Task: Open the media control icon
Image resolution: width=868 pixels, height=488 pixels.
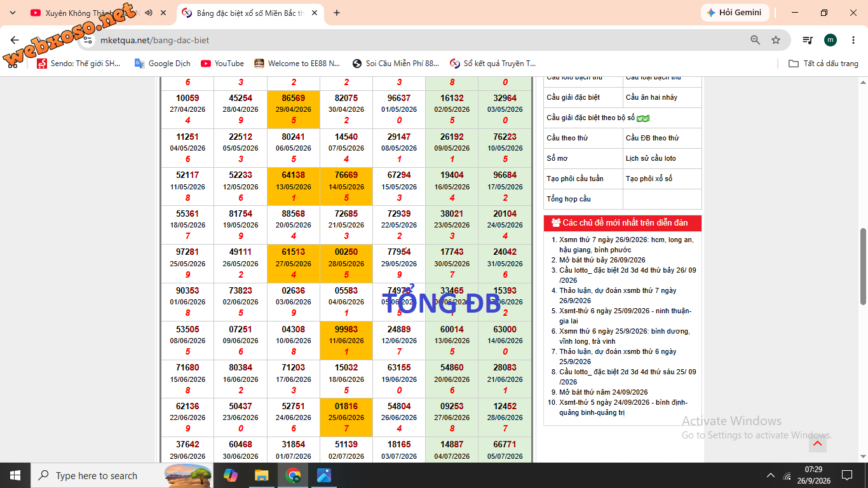Action: pos(808,40)
